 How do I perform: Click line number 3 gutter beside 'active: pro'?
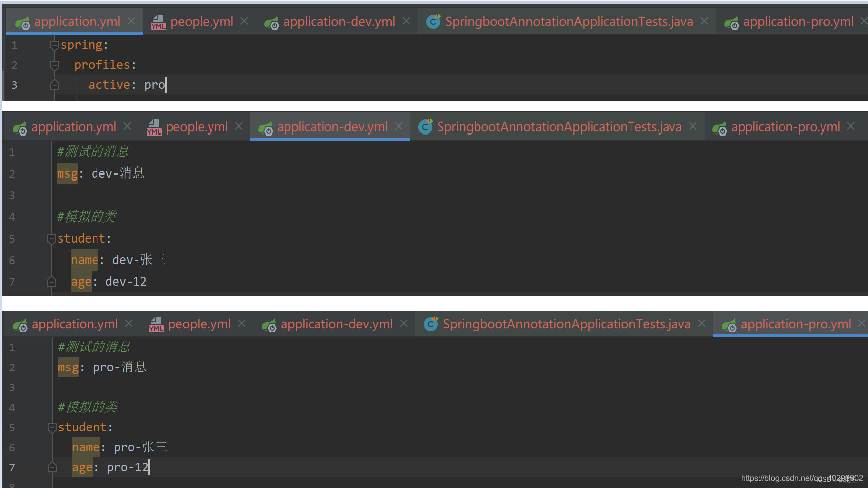pos(15,85)
